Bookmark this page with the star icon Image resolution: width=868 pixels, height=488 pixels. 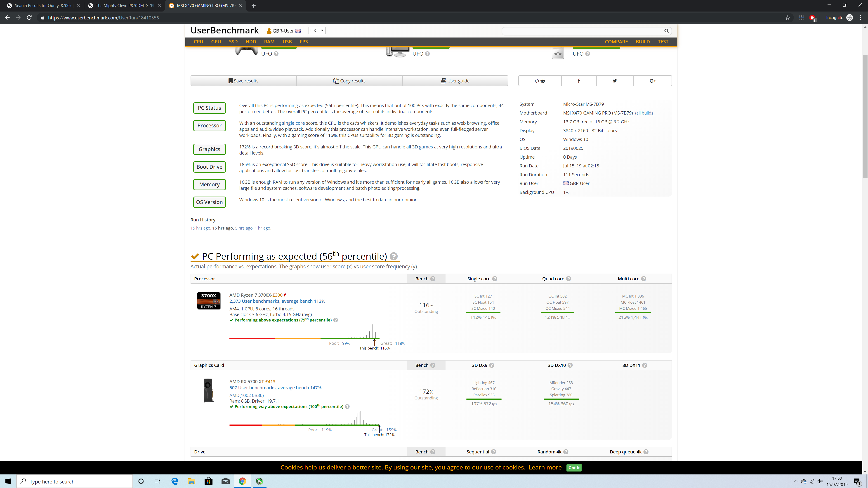coord(788,18)
